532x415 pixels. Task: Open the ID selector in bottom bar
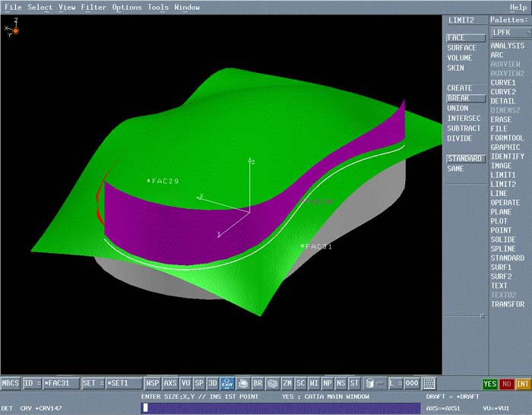(x=32, y=384)
